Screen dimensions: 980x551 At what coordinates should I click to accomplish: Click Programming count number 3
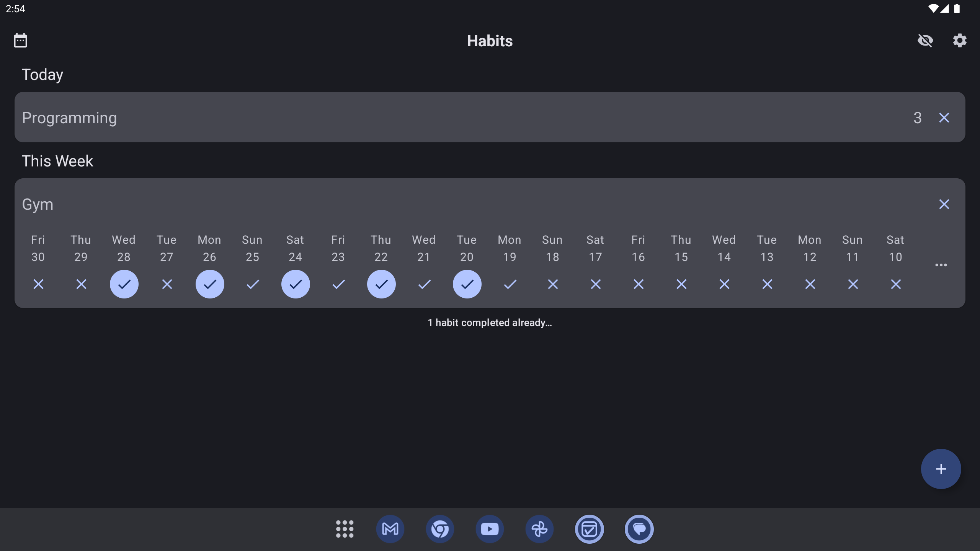(x=917, y=118)
